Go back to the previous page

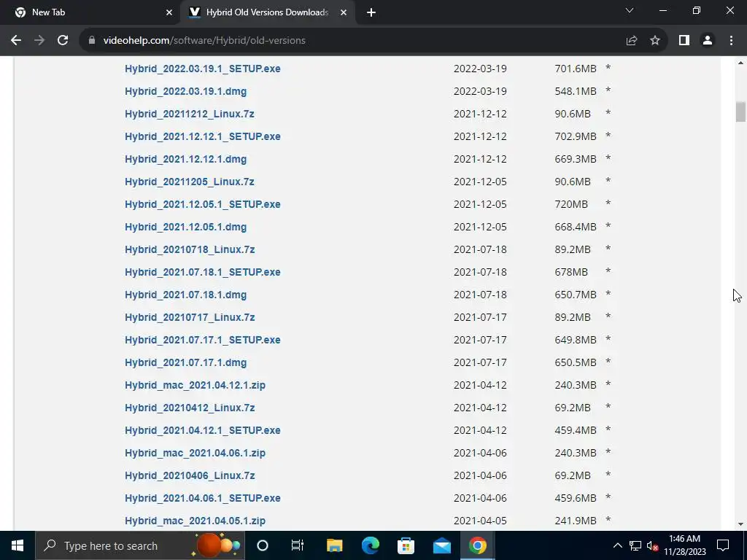pos(16,41)
